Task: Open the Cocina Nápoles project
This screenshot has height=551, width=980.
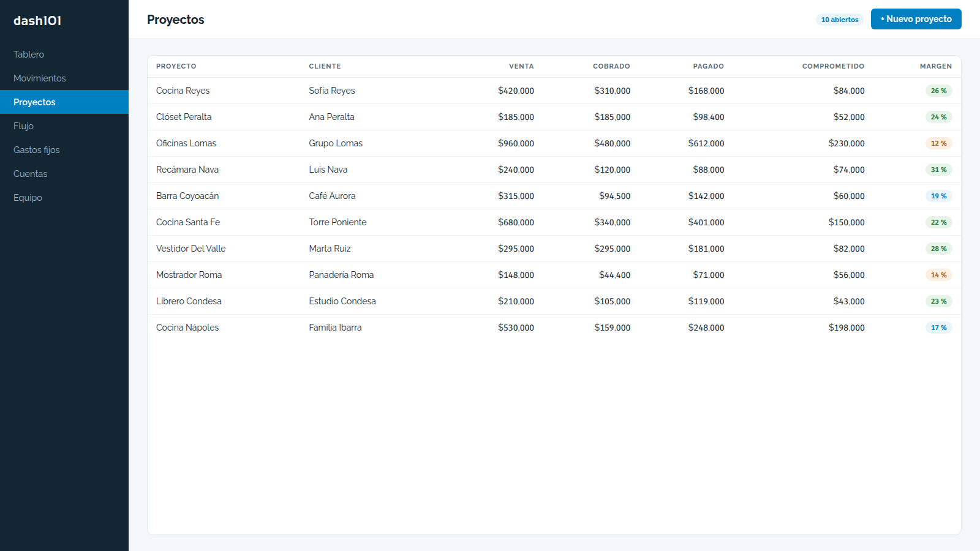Action: 554,328
